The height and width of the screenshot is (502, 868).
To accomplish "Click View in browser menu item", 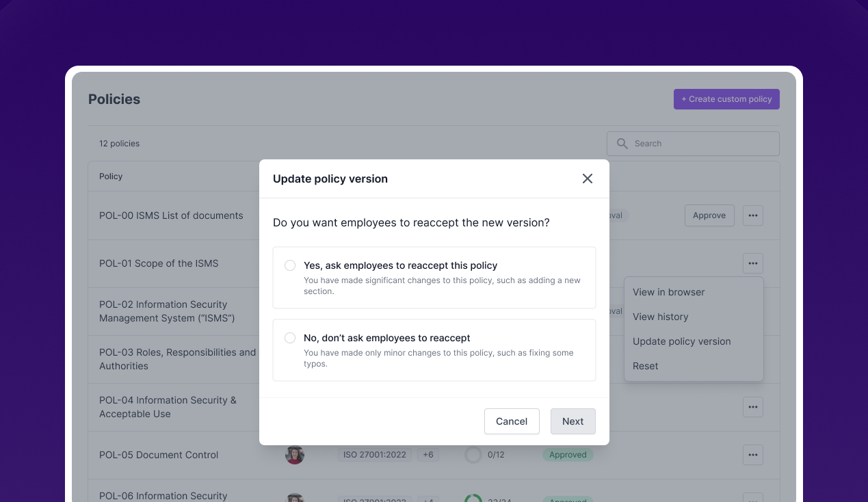I will (668, 292).
